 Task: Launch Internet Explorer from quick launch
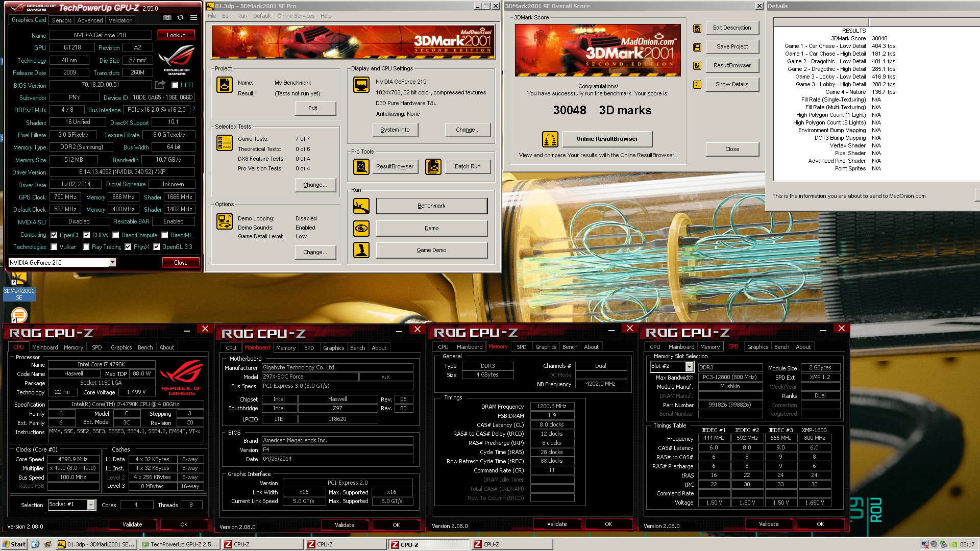pos(35,544)
